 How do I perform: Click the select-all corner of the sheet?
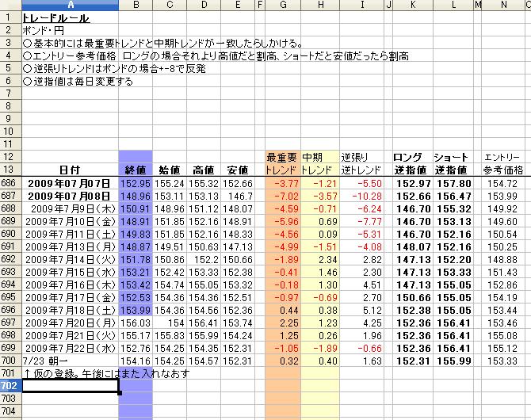10,6
